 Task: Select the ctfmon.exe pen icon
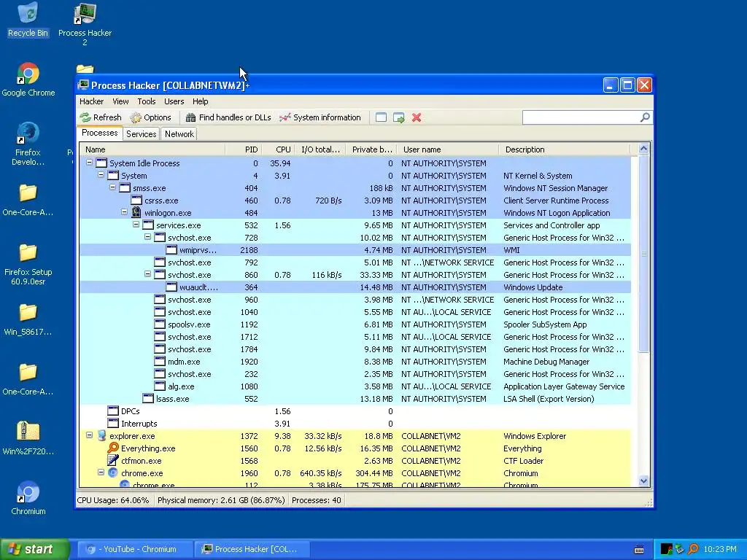pos(113,461)
